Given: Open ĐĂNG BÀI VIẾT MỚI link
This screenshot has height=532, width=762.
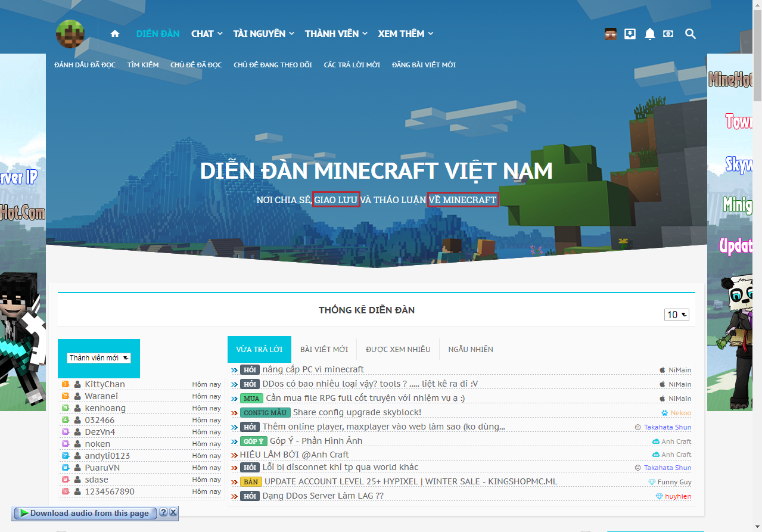Looking at the screenshot, I should 424,65.
